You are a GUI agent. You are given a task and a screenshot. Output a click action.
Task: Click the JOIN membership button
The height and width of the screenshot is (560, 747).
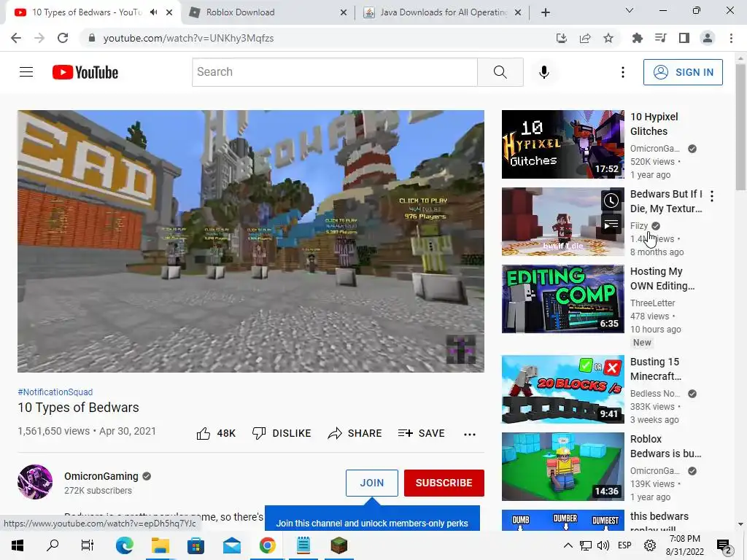tap(371, 483)
